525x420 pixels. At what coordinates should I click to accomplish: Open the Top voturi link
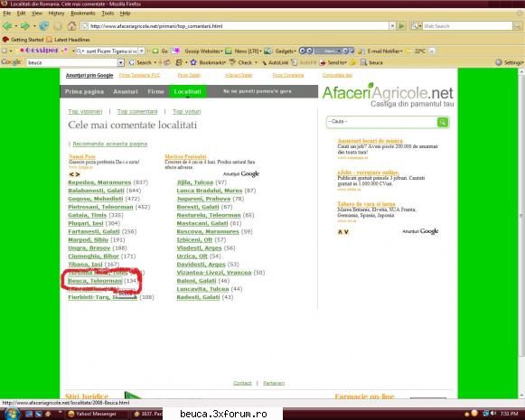click(x=186, y=111)
